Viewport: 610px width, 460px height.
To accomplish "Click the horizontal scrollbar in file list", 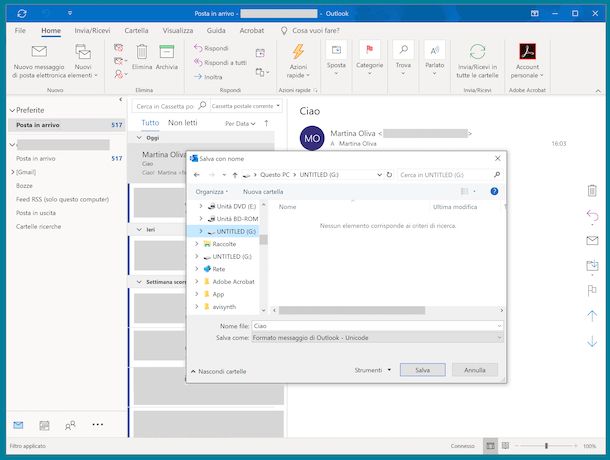I will [x=352, y=311].
